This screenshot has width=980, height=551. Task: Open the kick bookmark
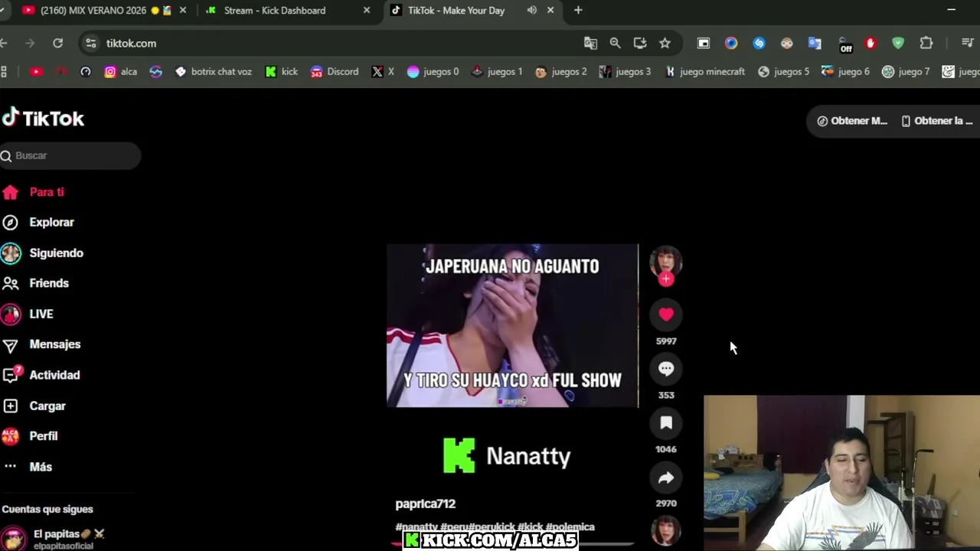pos(281,71)
